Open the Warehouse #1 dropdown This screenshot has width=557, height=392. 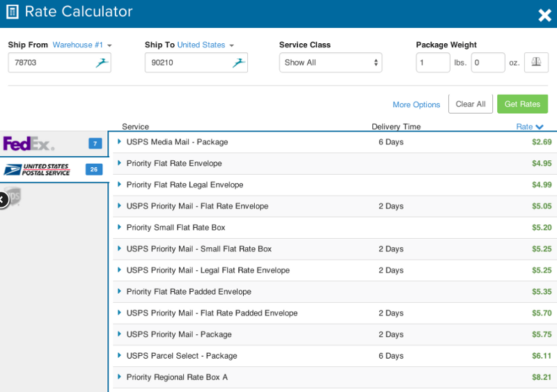(82, 45)
